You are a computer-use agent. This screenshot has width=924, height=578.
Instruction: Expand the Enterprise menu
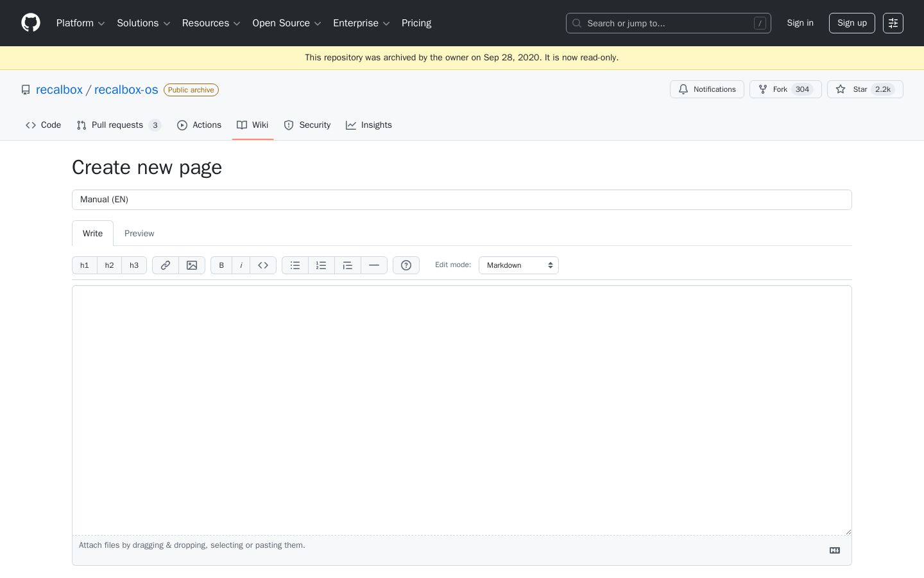(x=361, y=23)
